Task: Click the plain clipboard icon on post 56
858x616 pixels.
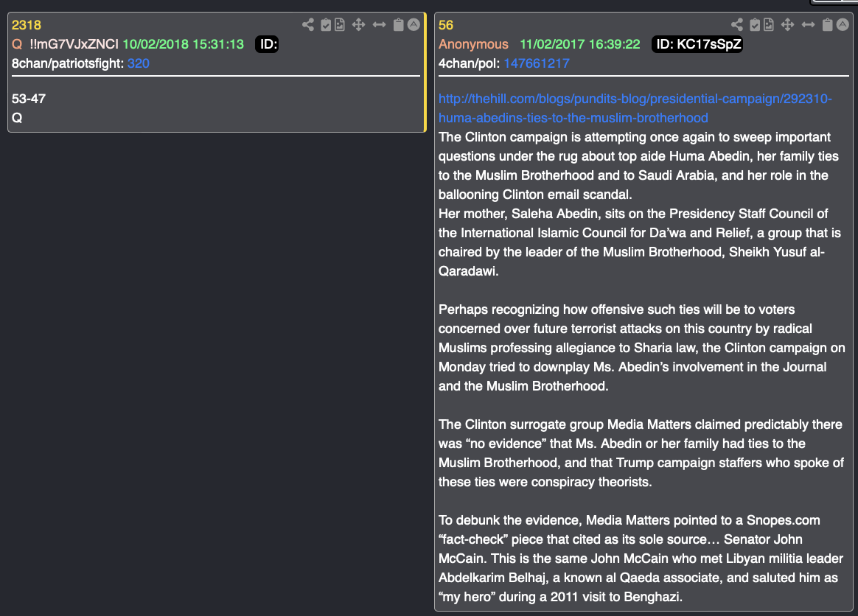Action: pos(827,24)
